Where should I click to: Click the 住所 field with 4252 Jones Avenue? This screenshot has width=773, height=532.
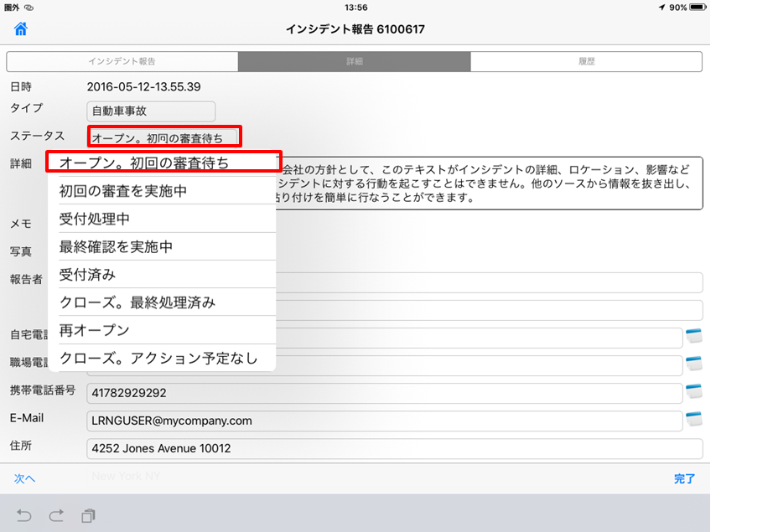pos(394,448)
